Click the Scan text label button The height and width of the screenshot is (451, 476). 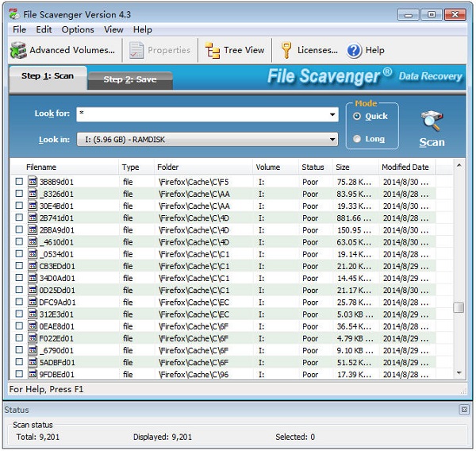[432, 143]
